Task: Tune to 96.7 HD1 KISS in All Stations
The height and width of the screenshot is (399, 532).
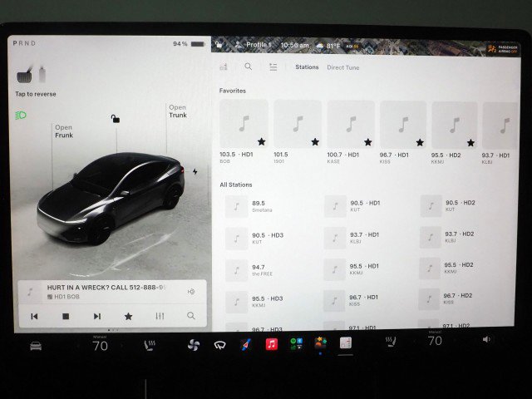Action: tap(351, 300)
